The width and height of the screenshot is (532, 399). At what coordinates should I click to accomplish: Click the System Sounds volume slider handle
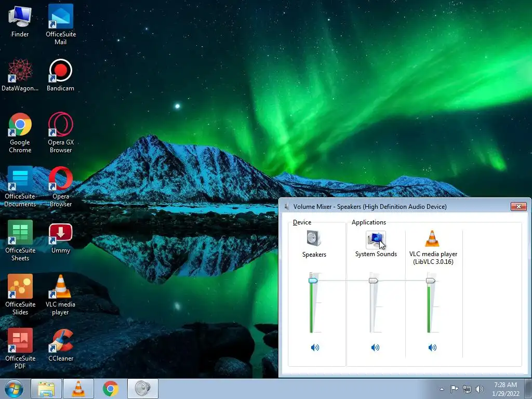pos(373,281)
